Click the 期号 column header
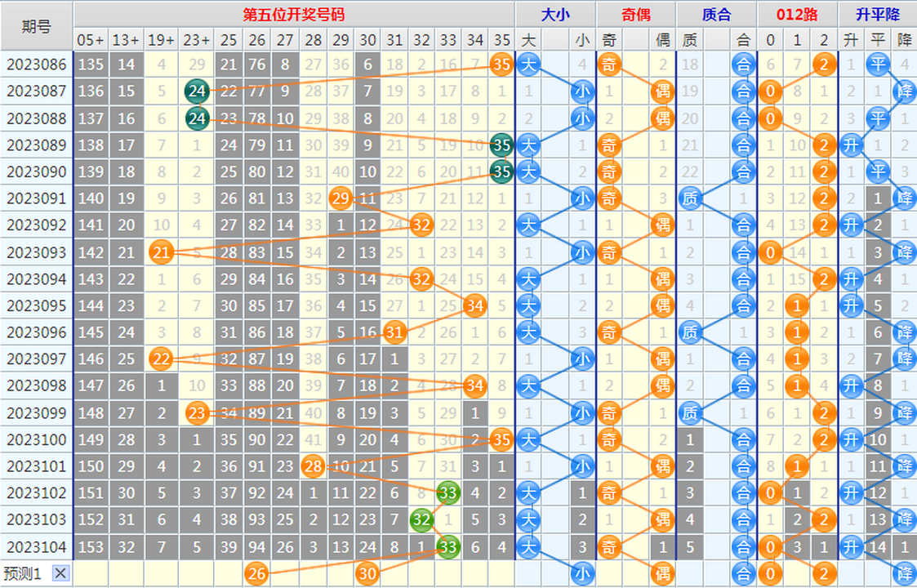This screenshot has width=917, height=588. [36, 26]
